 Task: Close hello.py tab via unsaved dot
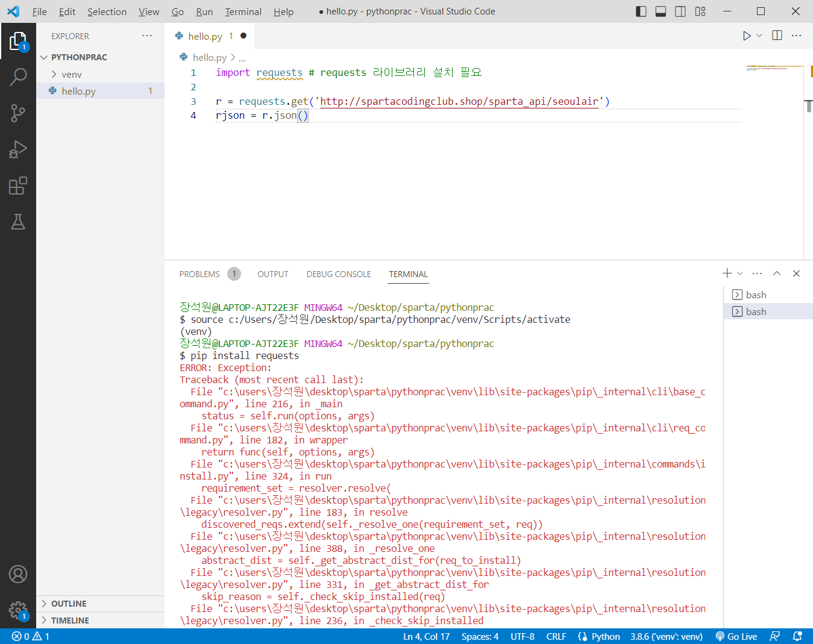(x=243, y=36)
